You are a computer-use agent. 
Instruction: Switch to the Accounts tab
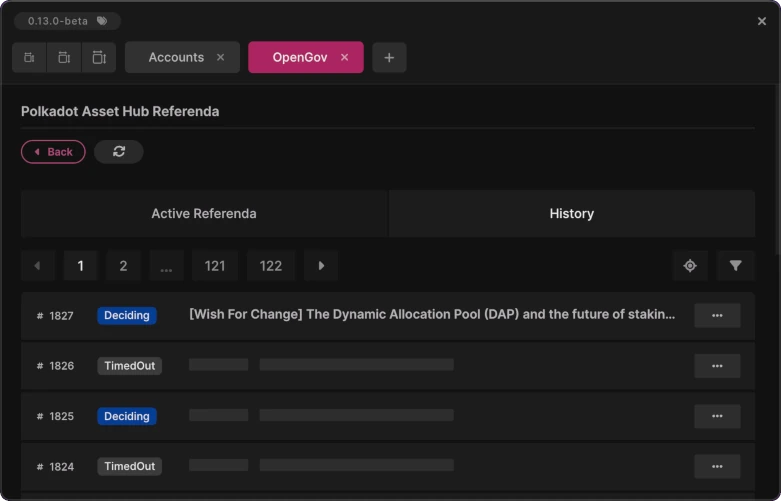pyautogui.click(x=176, y=58)
